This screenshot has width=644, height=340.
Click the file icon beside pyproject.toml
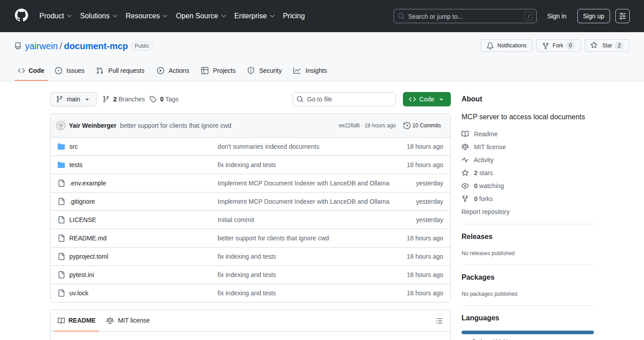[61, 256]
